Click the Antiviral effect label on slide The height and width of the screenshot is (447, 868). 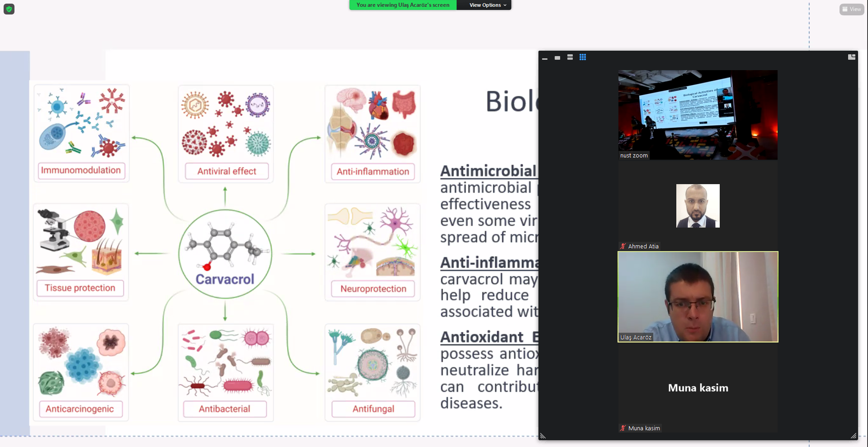click(226, 171)
